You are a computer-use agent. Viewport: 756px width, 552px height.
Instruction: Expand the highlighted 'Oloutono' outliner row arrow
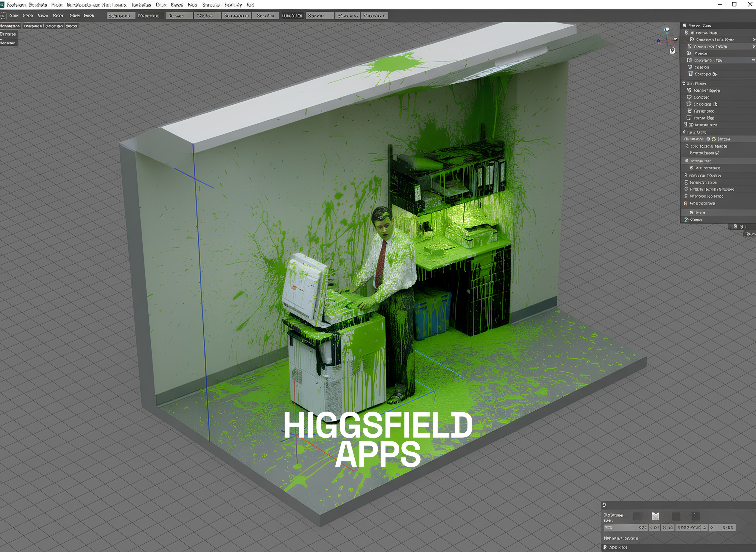click(x=753, y=60)
